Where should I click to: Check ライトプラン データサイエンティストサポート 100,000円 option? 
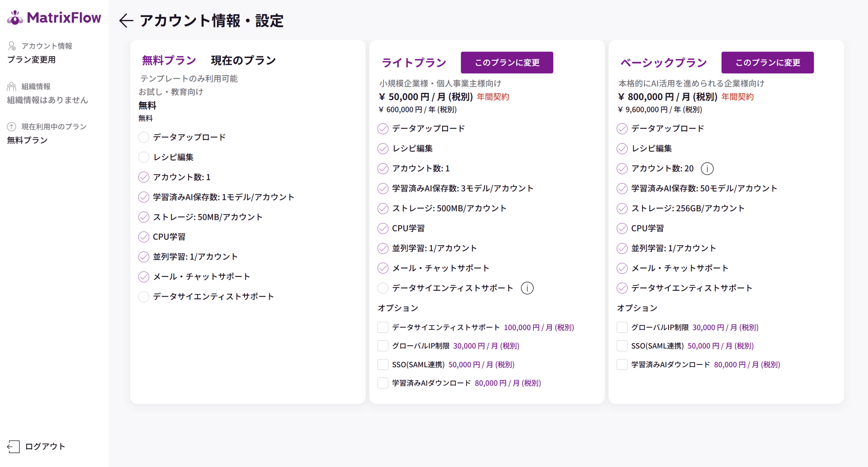click(383, 328)
